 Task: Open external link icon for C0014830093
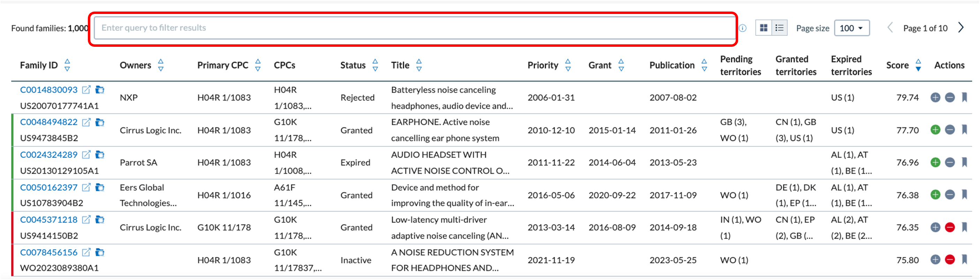[x=87, y=89]
